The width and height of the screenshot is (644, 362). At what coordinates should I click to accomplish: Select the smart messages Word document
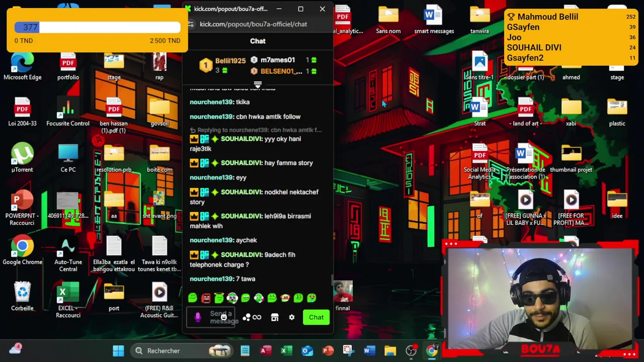(x=434, y=20)
